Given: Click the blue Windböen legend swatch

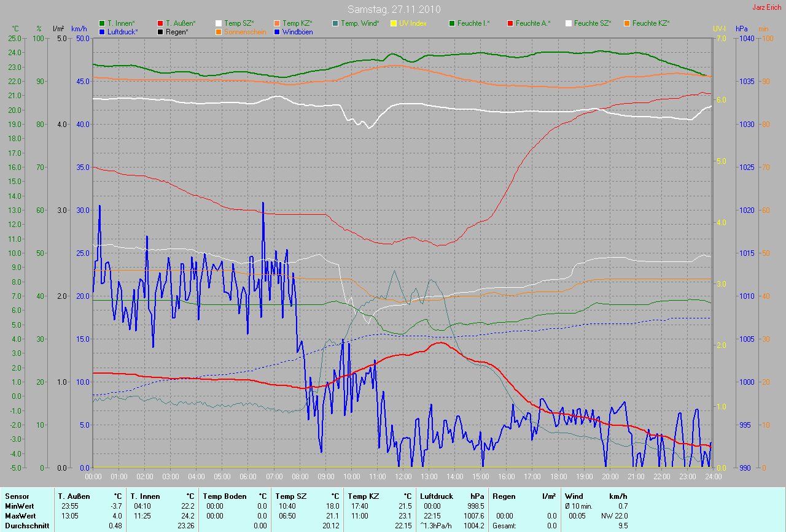Looking at the screenshot, I should pyautogui.click(x=277, y=31).
